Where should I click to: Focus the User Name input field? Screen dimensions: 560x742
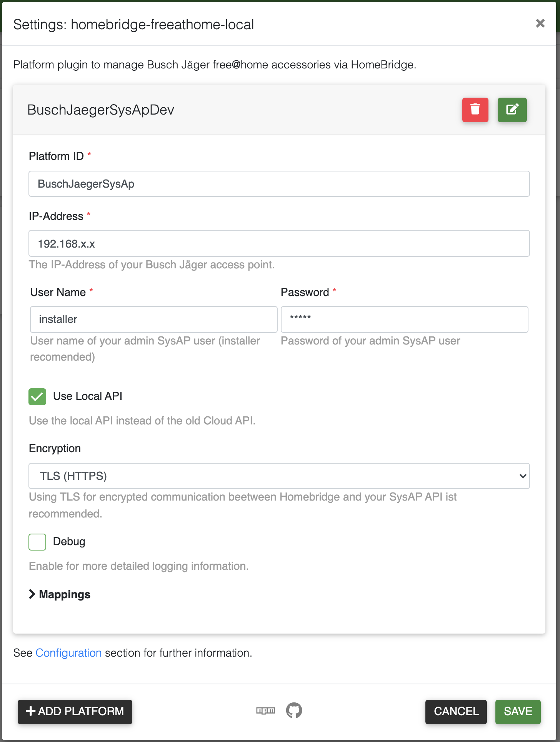pyautogui.click(x=154, y=319)
